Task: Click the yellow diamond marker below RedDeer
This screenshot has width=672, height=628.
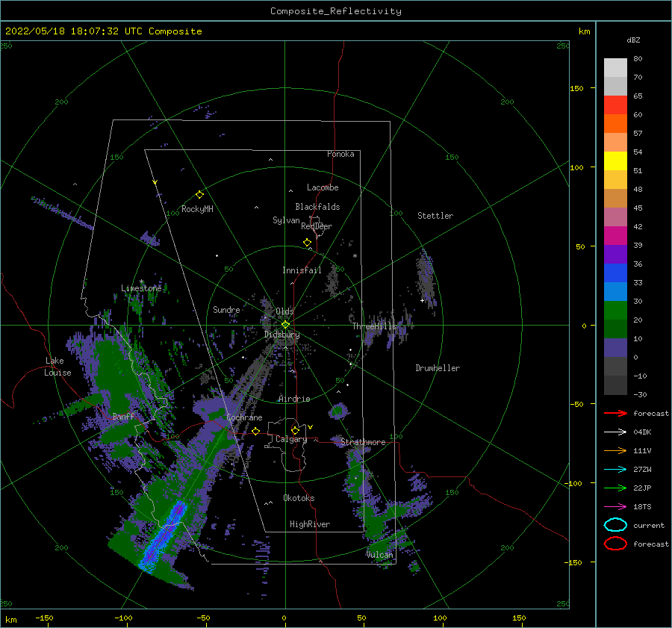Action: coord(308,243)
